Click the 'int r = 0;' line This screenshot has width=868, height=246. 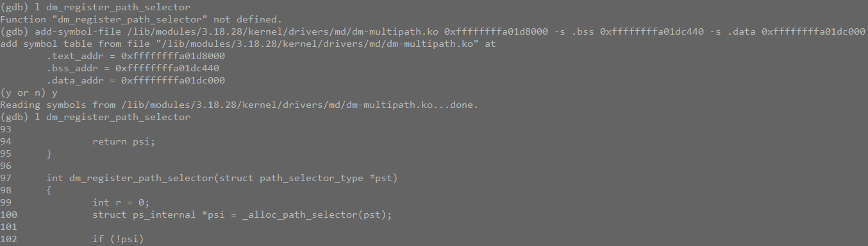(x=121, y=202)
